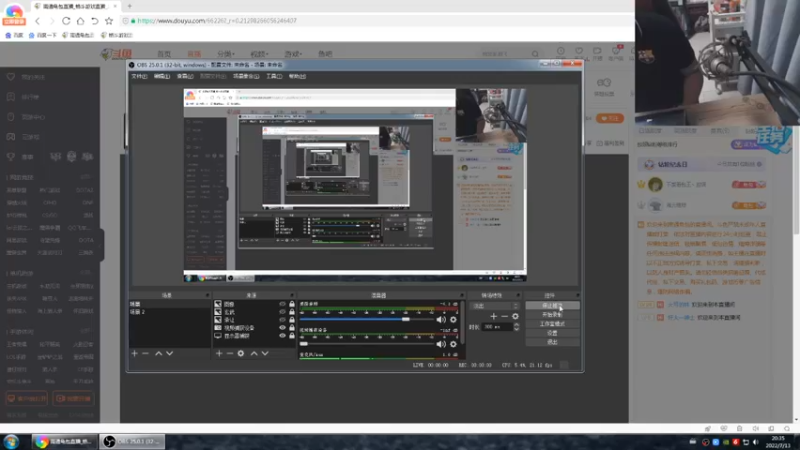Collapse Douyu left sidebar with edge handle
Image resolution: width=800 pixels, height=450 pixels.
pyautogui.click(x=102, y=245)
